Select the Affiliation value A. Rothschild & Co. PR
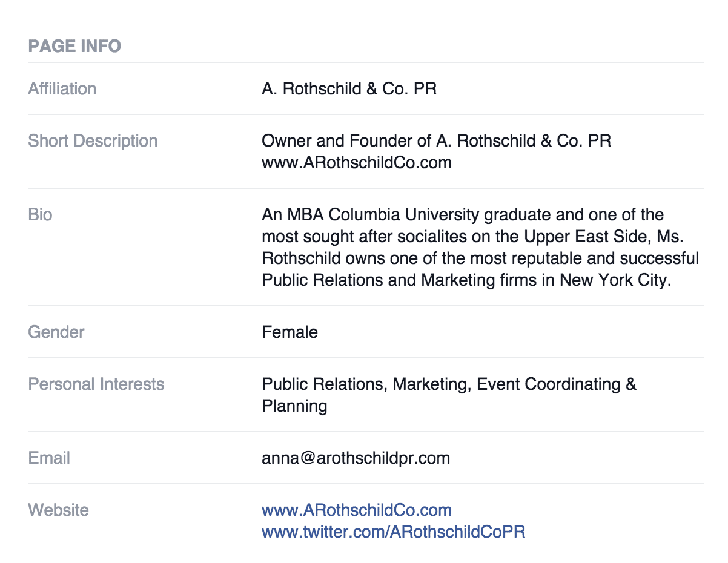 click(x=349, y=89)
